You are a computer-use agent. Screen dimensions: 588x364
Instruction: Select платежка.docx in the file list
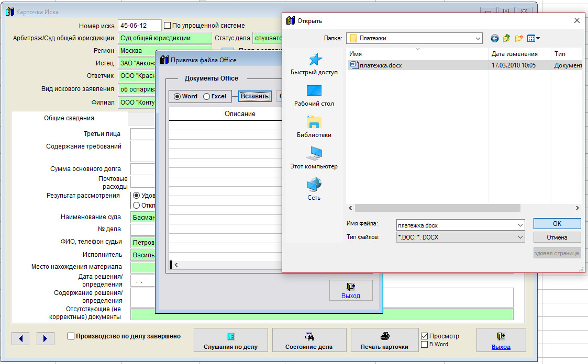point(380,65)
